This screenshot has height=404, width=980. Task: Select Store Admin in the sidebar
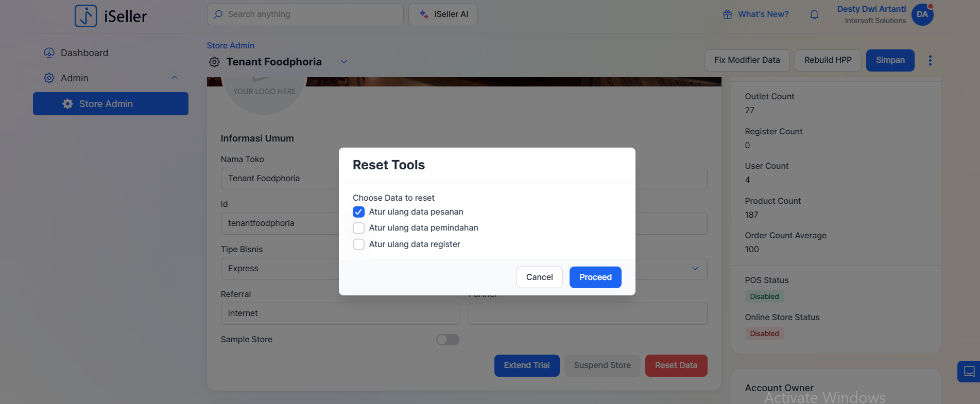pos(111,104)
